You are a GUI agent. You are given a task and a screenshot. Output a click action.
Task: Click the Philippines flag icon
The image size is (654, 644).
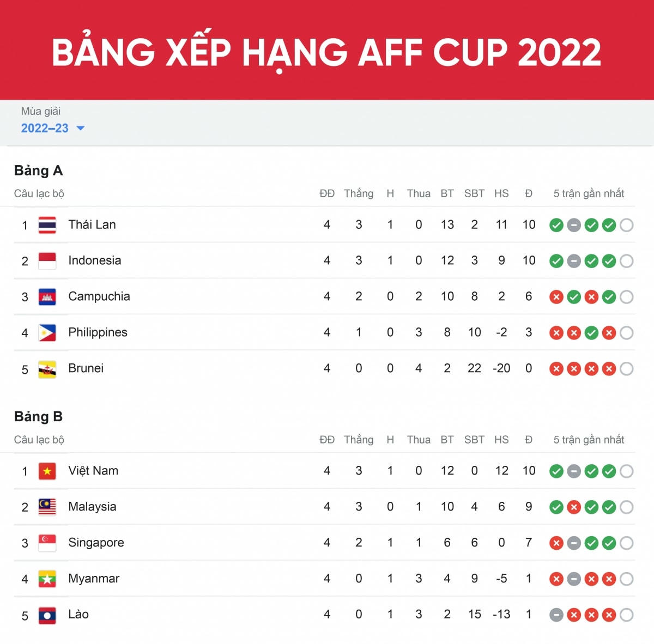pos(47,333)
